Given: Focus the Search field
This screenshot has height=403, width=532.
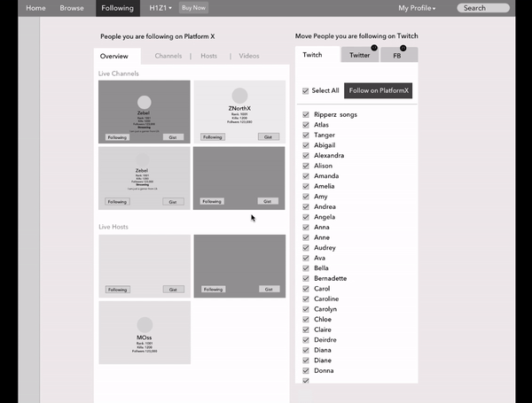Looking at the screenshot, I should (x=483, y=8).
